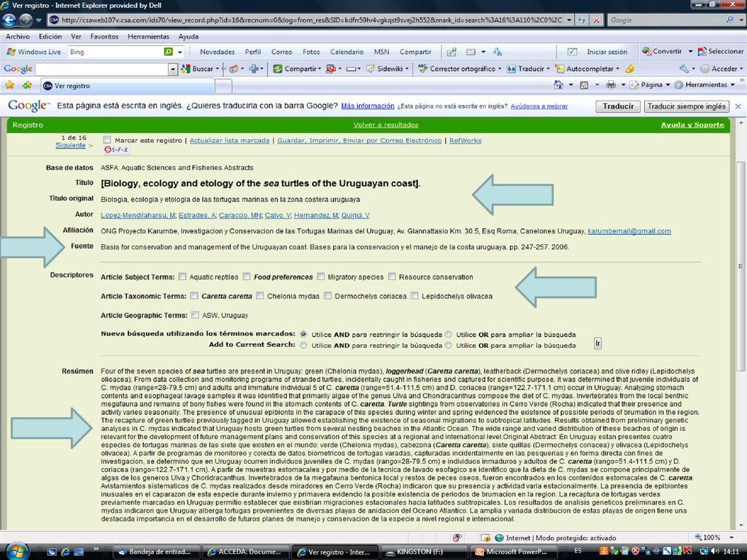Select the Migratory species checkbox

click(321, 276)
